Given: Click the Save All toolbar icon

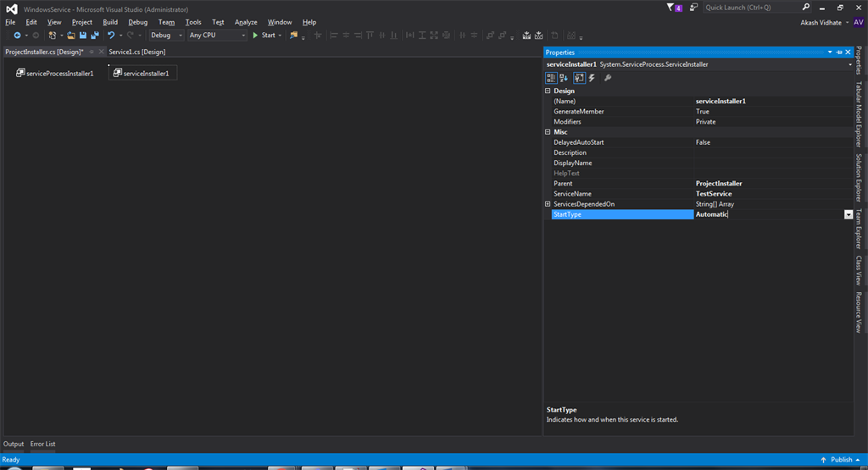Looking at the screenshot, I should tap(94, 36).
